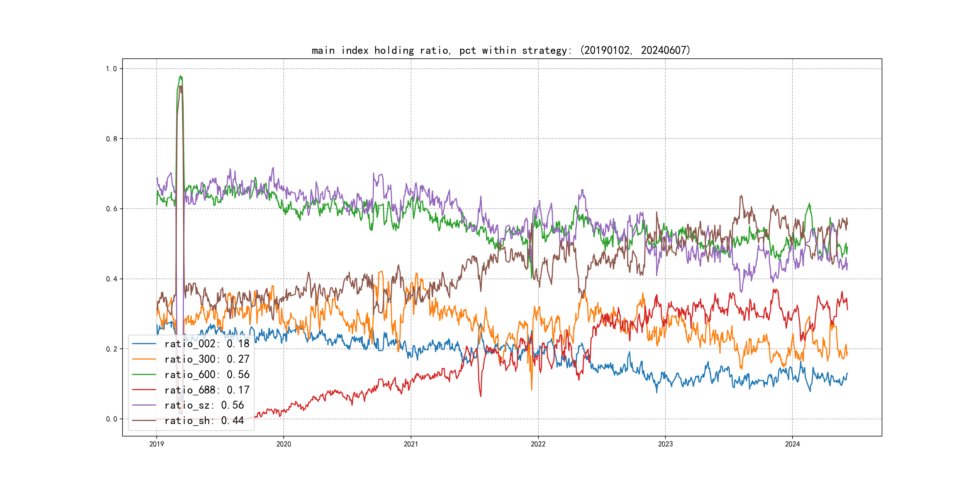980x490 pixels.
Task: Click the ratio_600 legend label
Action: click(x=207, y=375)
